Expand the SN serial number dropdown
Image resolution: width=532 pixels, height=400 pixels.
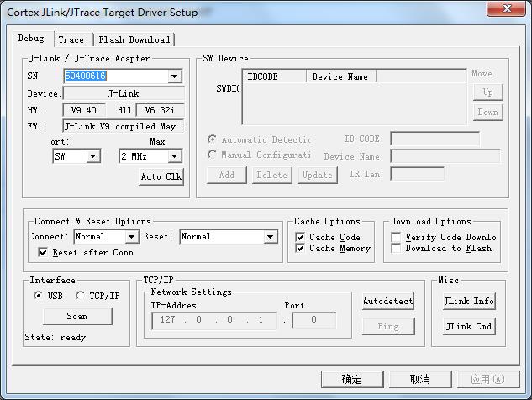pyautogui.click(x=175, y=76)
